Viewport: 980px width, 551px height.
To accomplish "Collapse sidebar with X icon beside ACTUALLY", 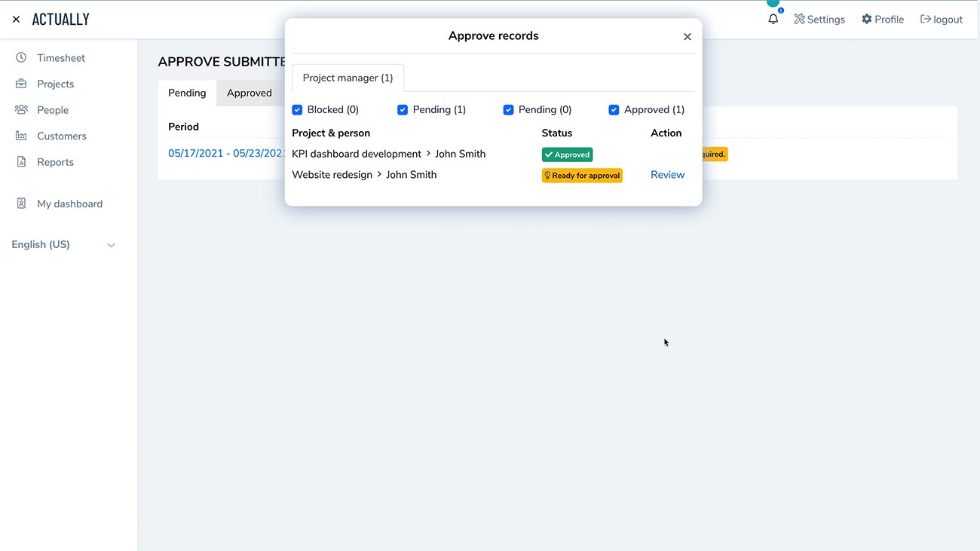I will pos(16,20).
